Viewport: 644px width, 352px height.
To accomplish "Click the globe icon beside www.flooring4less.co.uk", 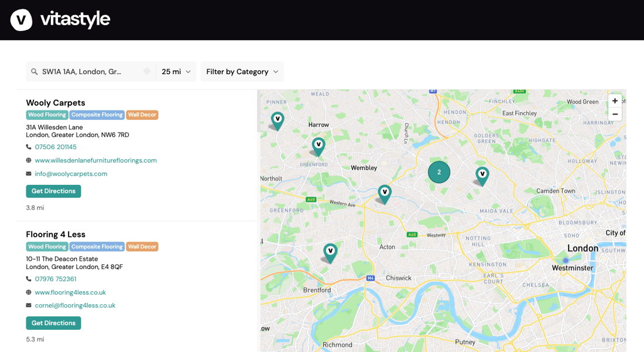I will point(28,292).
